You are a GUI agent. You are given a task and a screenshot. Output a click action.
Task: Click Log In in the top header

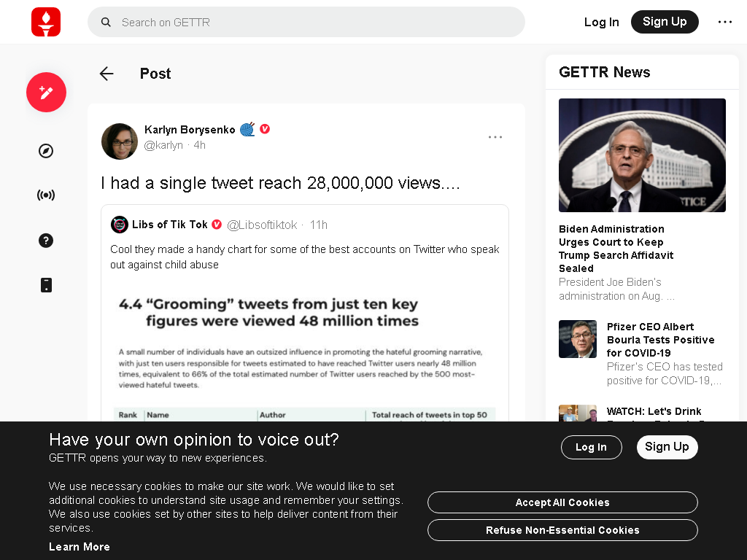[x=601, y=22]
